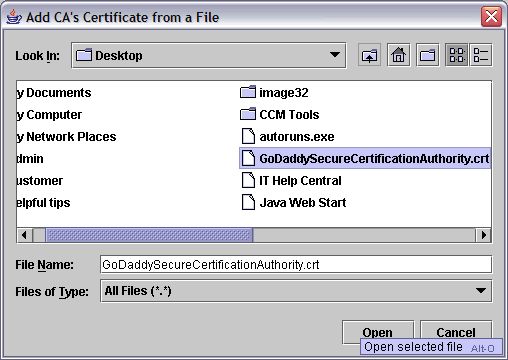
Task: Select the admin entry
Action: (30, 158)
